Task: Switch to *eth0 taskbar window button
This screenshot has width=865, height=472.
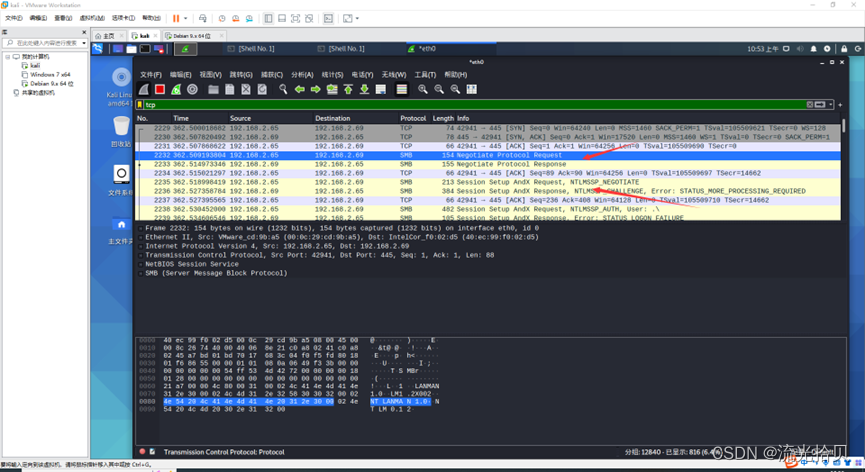Action: point(450,49)
